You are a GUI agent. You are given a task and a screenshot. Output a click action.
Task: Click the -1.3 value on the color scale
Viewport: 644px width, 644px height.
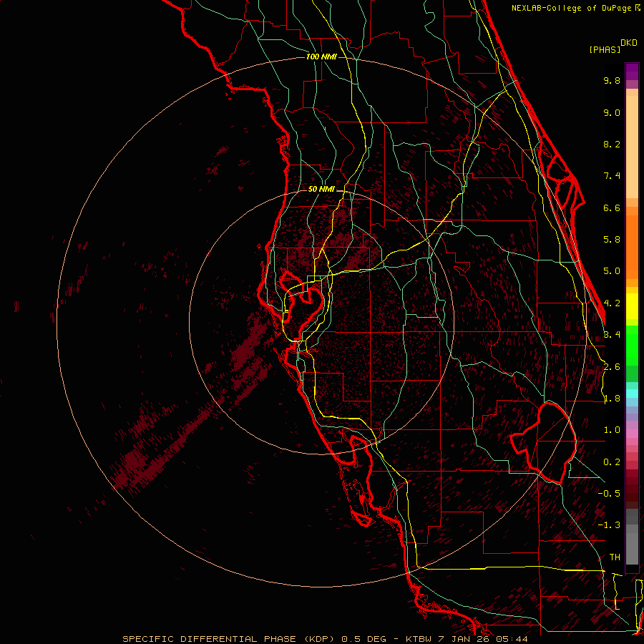609,525
